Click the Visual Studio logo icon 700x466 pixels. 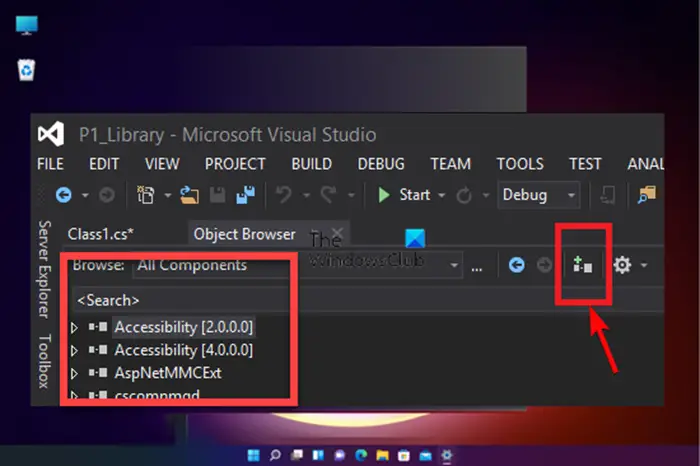(51, 134)
